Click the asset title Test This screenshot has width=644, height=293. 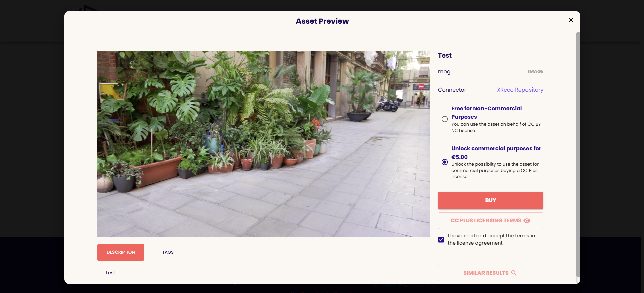(x=445, y=55)
